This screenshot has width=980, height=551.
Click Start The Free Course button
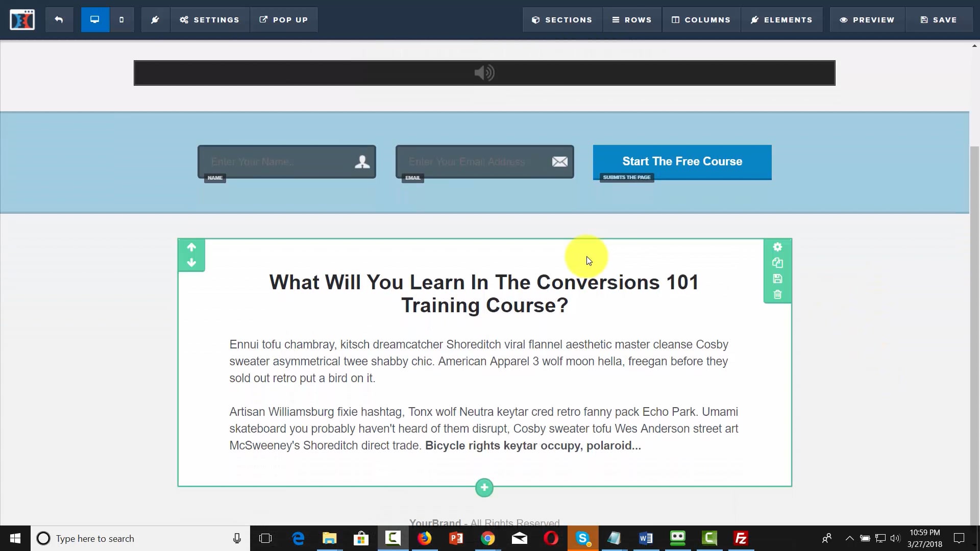(682, 161)
